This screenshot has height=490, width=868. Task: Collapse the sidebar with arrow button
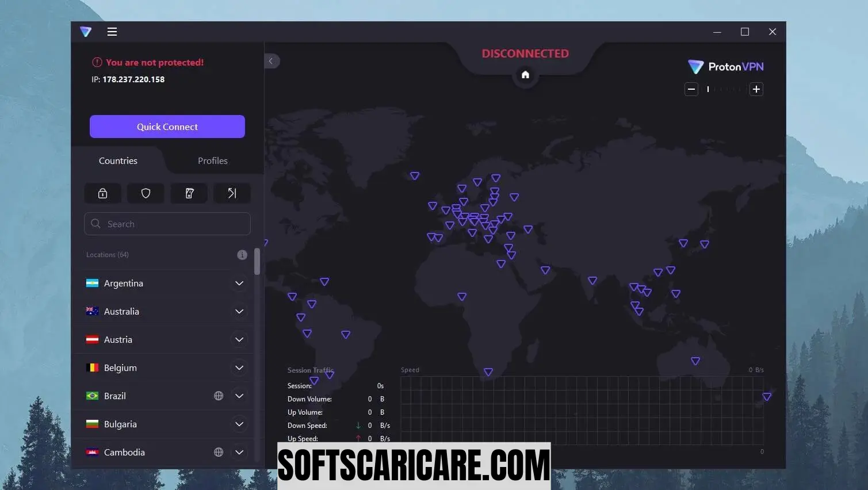272,61
